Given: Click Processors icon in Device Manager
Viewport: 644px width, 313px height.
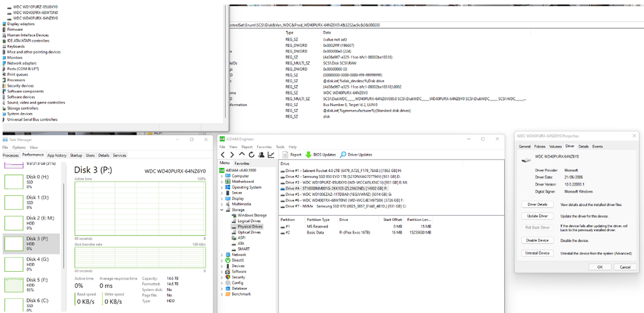Looking at the screenshot, I should 5,80.
